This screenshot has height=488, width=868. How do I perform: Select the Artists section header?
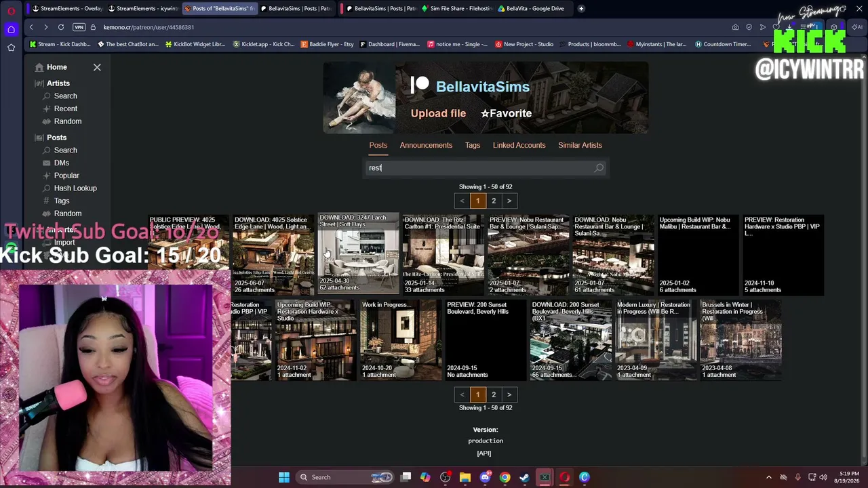pyautogui.click(x=58, y=83)
